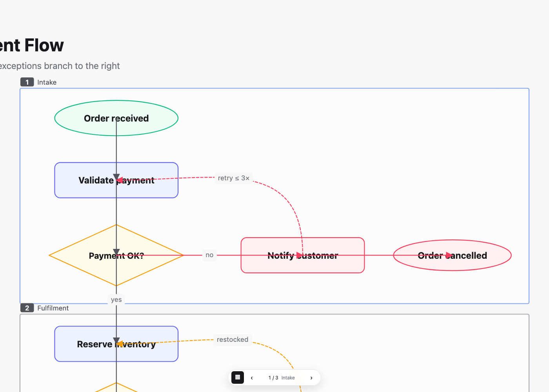Advance to the next section with right chevron
This screenshot has height=392, width=549.
[x=311, y=378]
